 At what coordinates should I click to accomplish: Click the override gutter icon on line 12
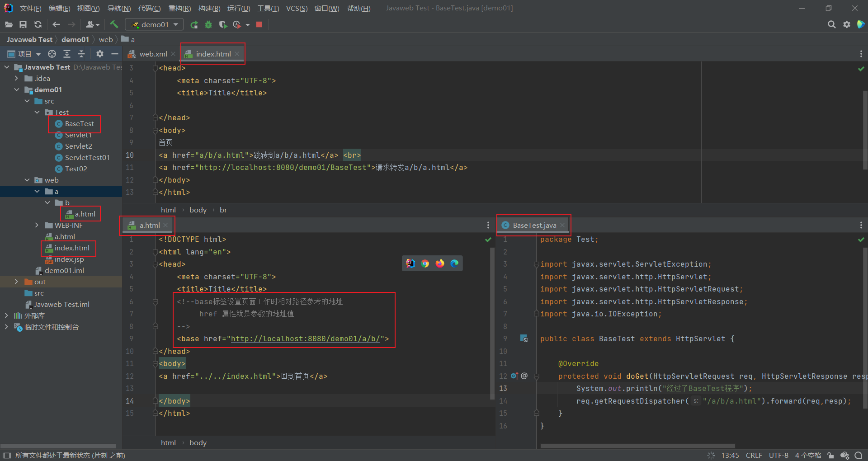[x=514, y=376]
